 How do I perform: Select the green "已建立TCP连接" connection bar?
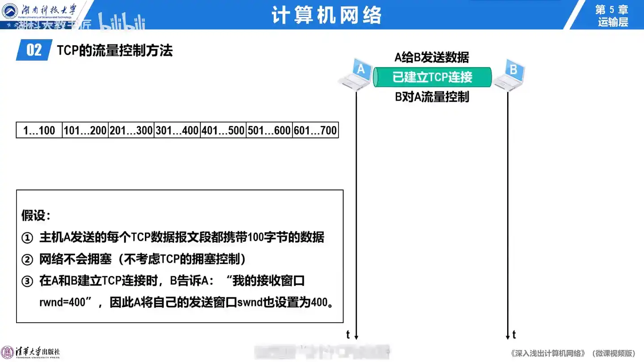pyautogui.click(x=432, y=77)
